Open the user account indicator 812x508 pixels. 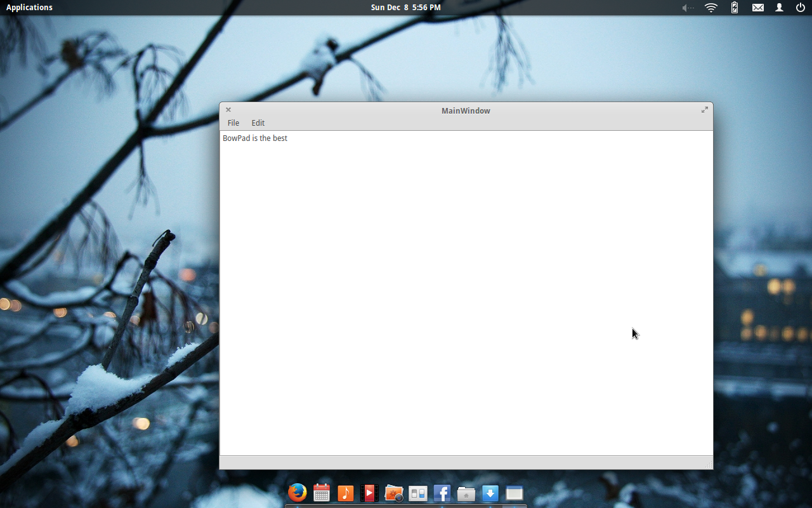pos(780,8)
